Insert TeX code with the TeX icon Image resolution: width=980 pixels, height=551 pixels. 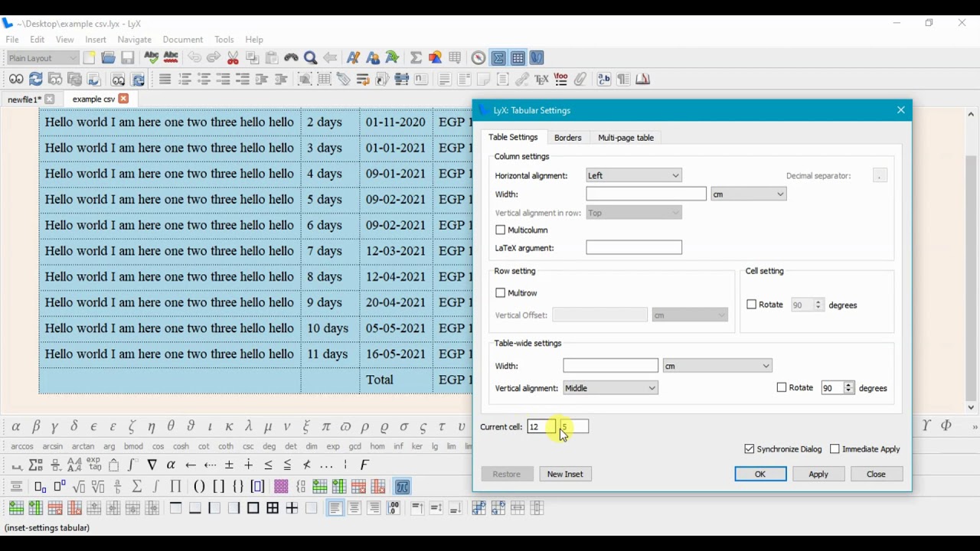click(542, 80)
